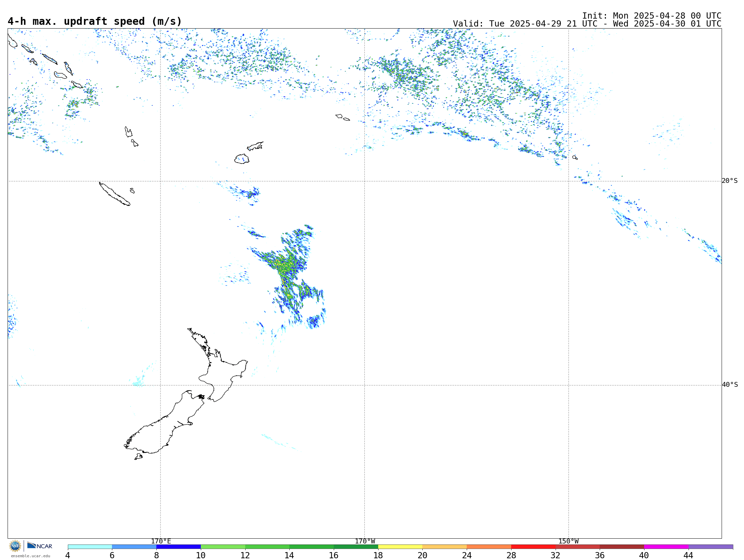
Task: Click the yellow 18-20 color swatch
Action: 400,547
